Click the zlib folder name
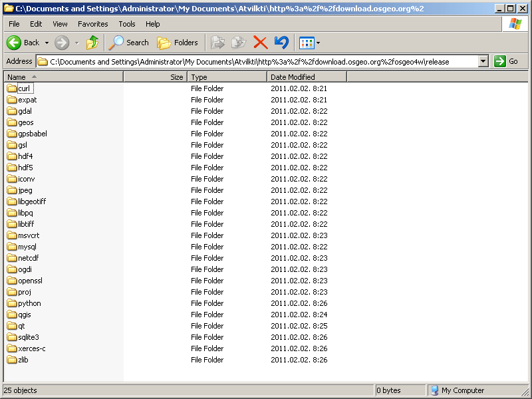Image resolution: width=532 pixels, height=399 pixels. 23,360
